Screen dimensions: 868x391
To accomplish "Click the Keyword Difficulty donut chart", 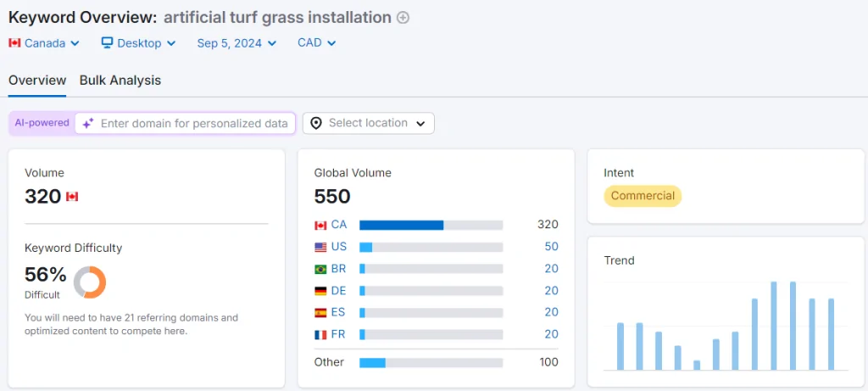I will 90,282.
